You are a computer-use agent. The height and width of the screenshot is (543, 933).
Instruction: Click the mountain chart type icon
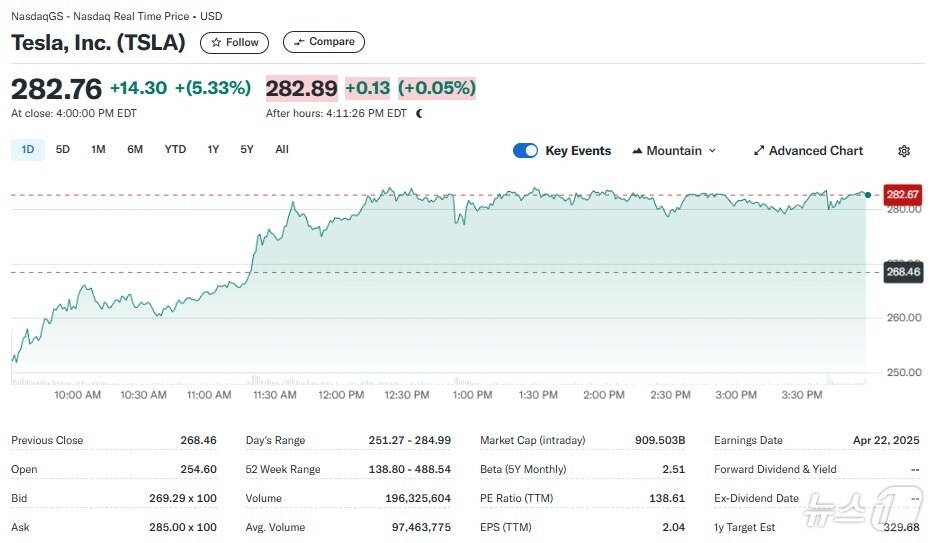637,151
